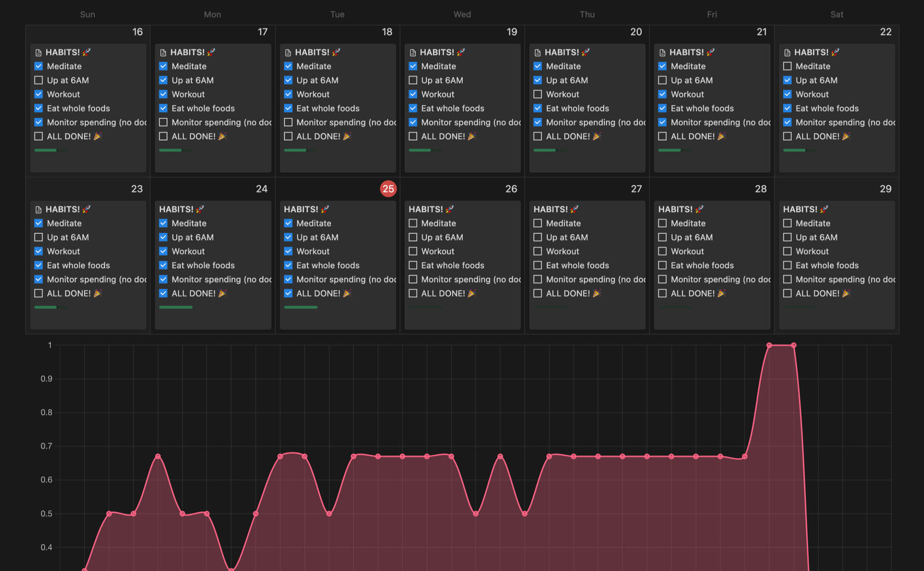Enable 'Workout' checkbox on Thursday the 20th

click(538, 95)
